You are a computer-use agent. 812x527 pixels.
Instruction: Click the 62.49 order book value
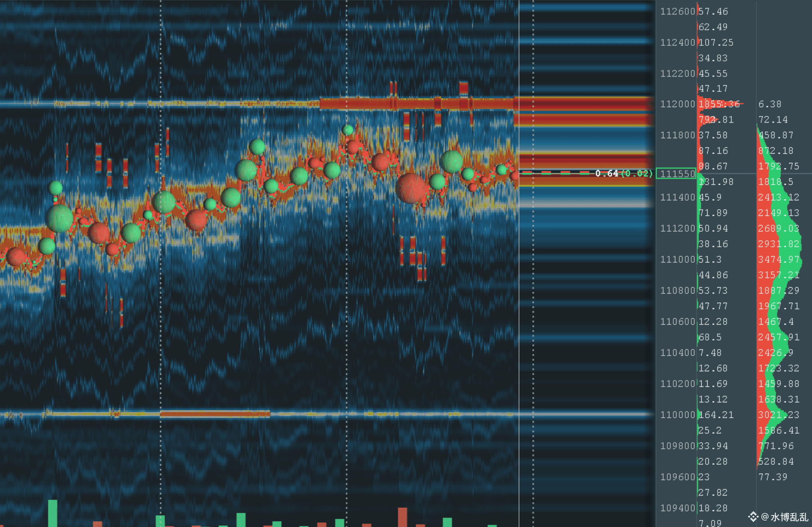click(x=713, y=27)
